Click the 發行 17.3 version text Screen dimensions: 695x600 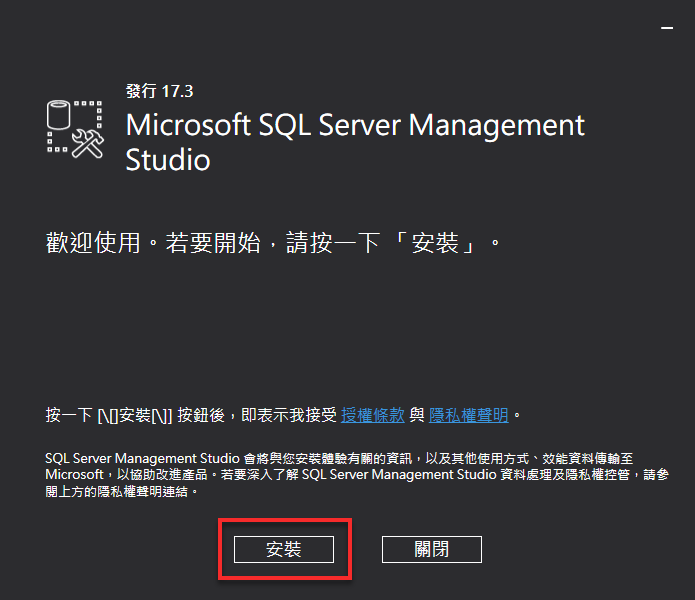click(x=160, y=91)
